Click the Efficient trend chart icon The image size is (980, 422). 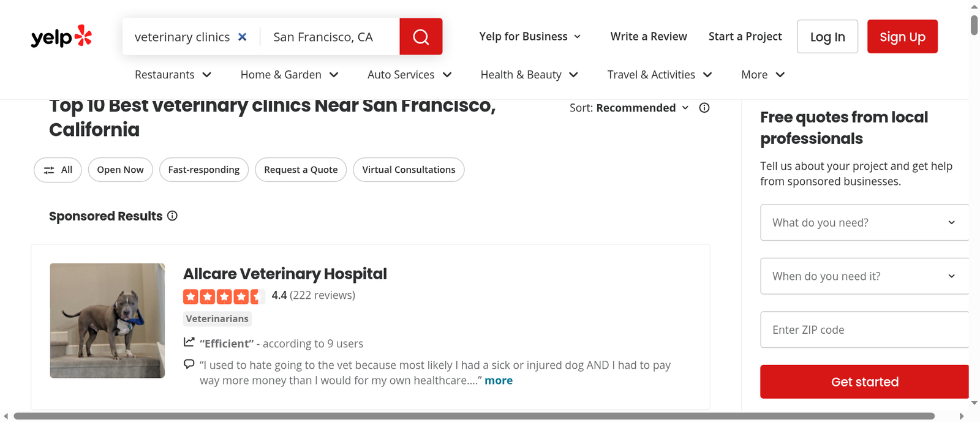pyautogui.click(x=189, y=342)
